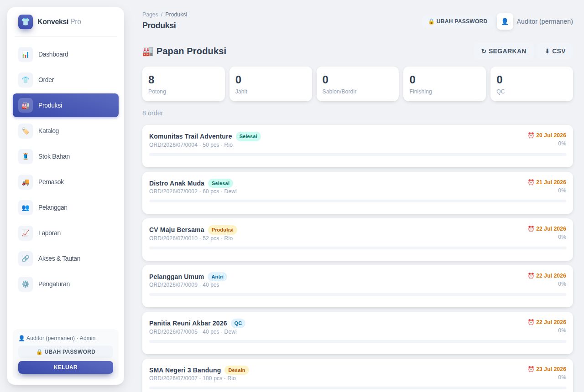The width and height of the screenshot is (584, 392).
Task: Open Pengaturan gear icon
Action: click(x=26, y=284)
